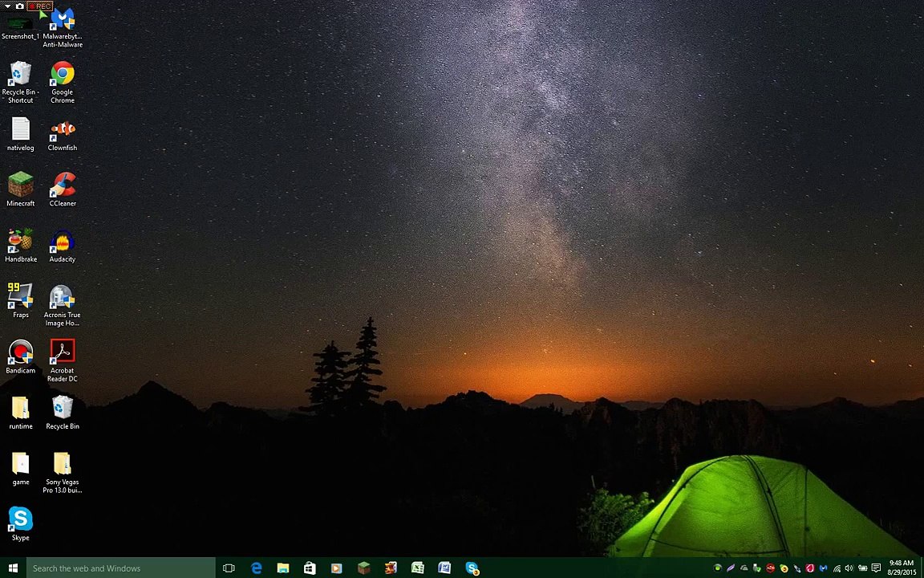
Task: Launch Minecraft from the taskbar
Action: point(363,568)
